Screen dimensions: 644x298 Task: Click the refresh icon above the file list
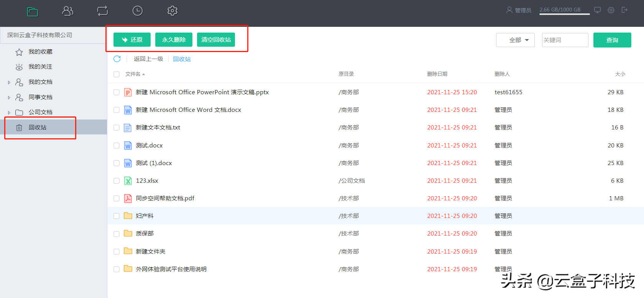(117, 59)
